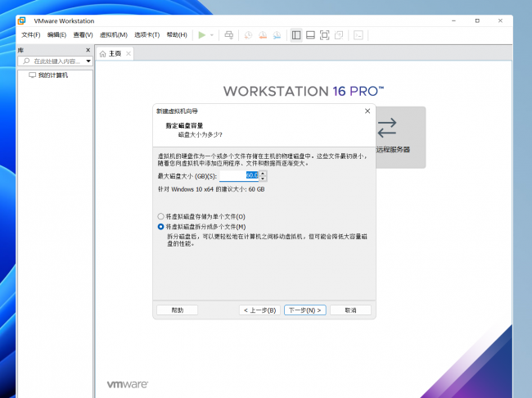Screen dimensions: 532x398
Task: Open the 虚拟机(M) menu
Action: (x=113, y=34)
